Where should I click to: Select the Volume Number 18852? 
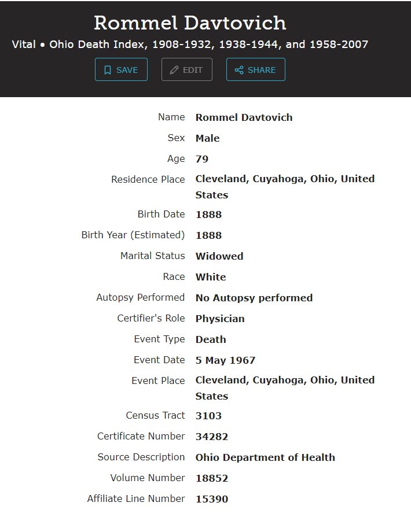(212, 478)
